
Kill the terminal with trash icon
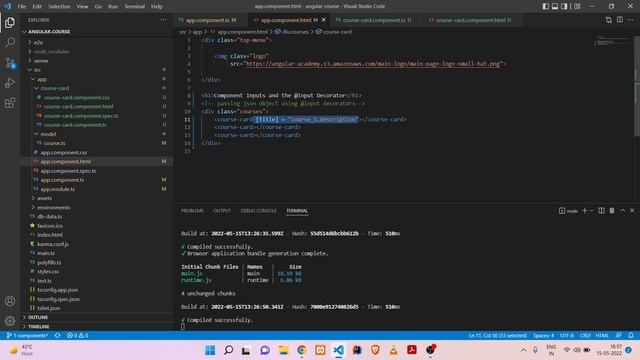coord(612,211)
